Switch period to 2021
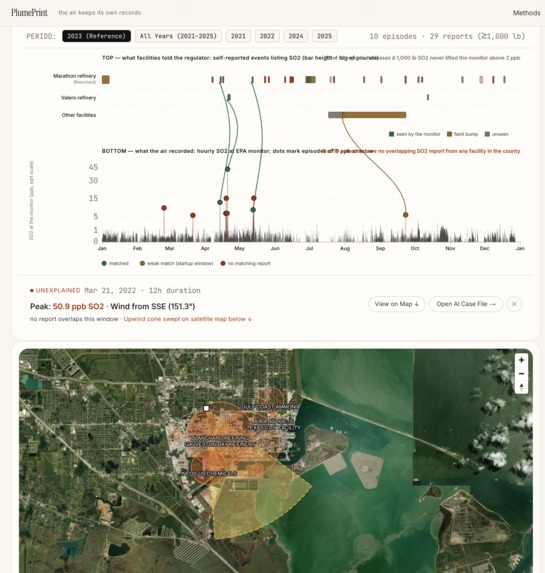 point(238,36)
